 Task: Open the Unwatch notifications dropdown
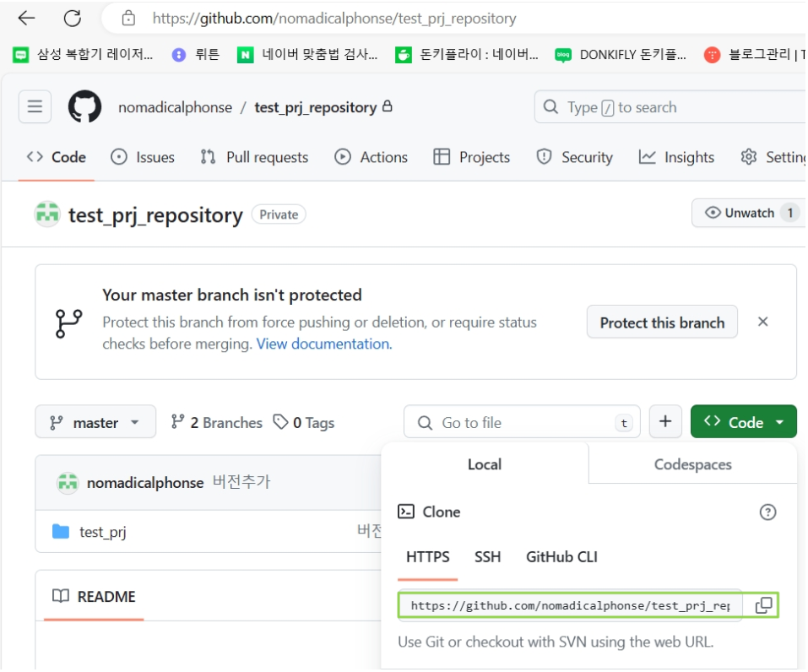[748, 213]
